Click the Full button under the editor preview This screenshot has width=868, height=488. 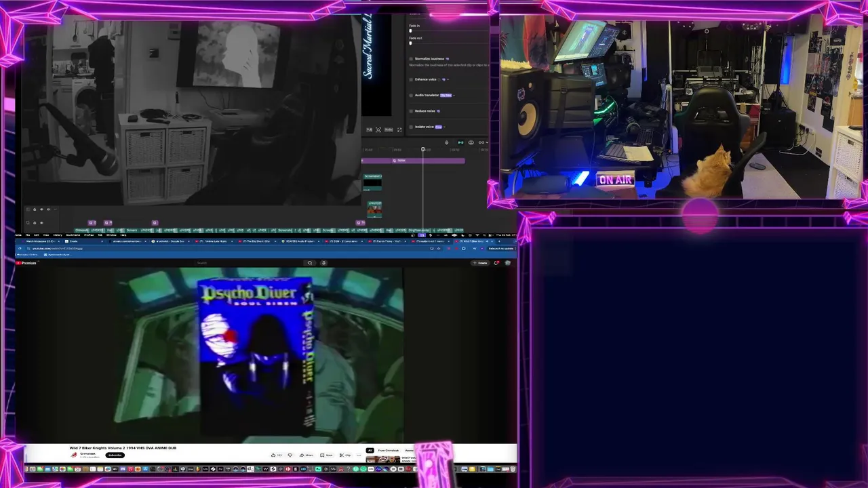pos(370,129)
